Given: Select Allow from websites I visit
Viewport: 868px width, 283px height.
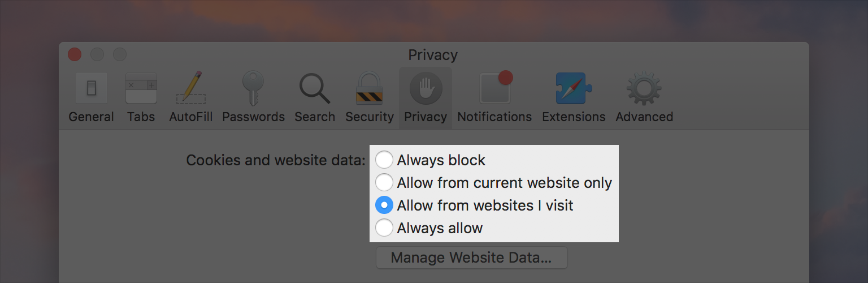Looking at the screenshot, I should click(474, 205).
